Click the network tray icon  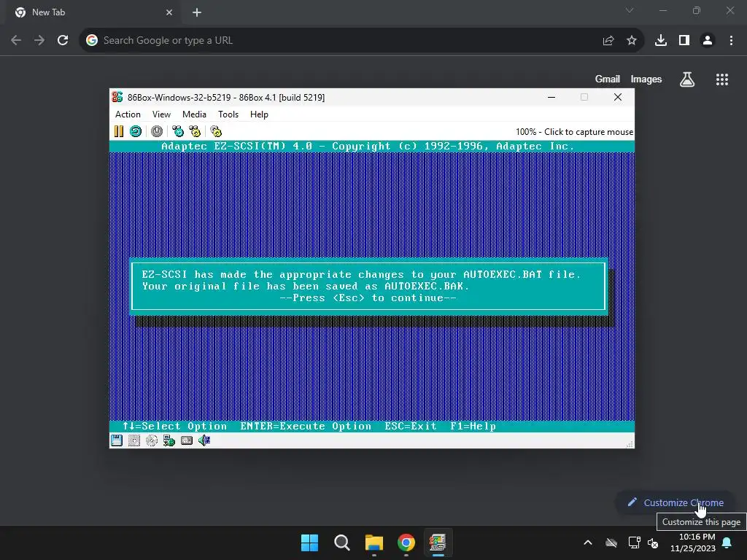coord(634,542)
